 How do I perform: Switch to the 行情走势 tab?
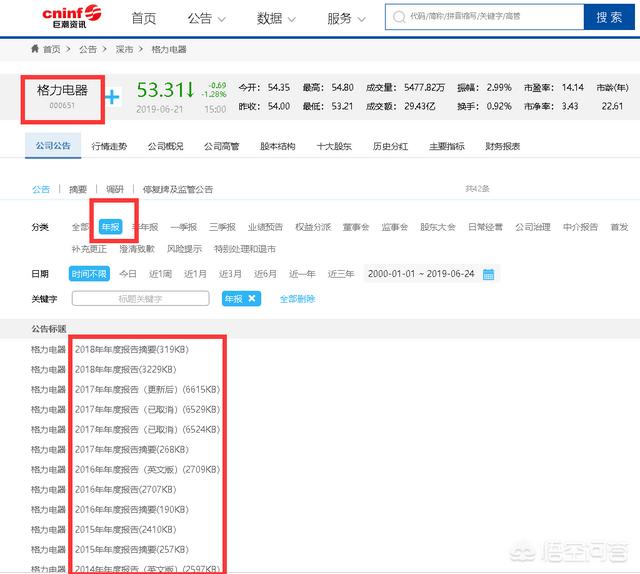(x=109, y=146)
